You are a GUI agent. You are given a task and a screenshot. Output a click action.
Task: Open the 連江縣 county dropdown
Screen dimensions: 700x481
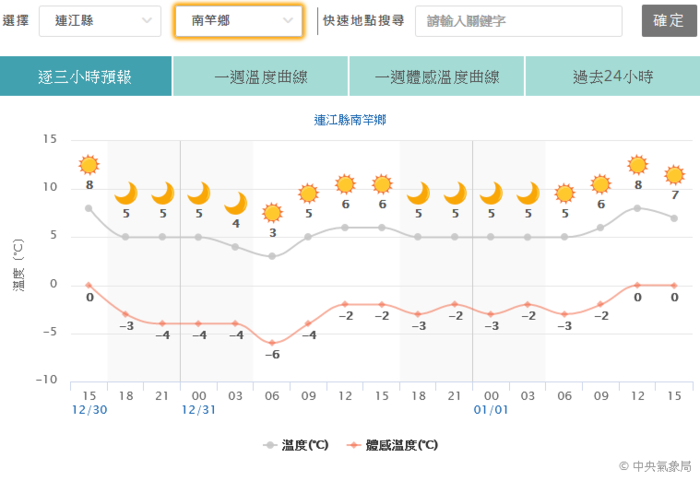point(100,21)
